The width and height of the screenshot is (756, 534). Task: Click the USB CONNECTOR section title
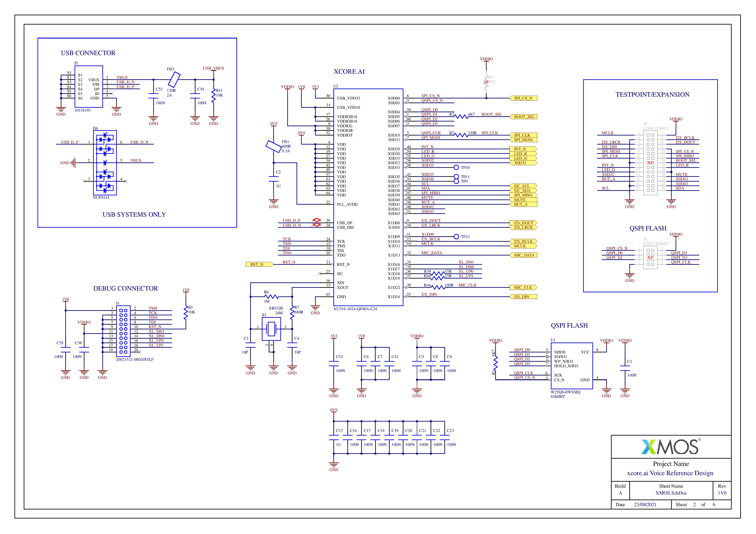click(x=88, y=53)
